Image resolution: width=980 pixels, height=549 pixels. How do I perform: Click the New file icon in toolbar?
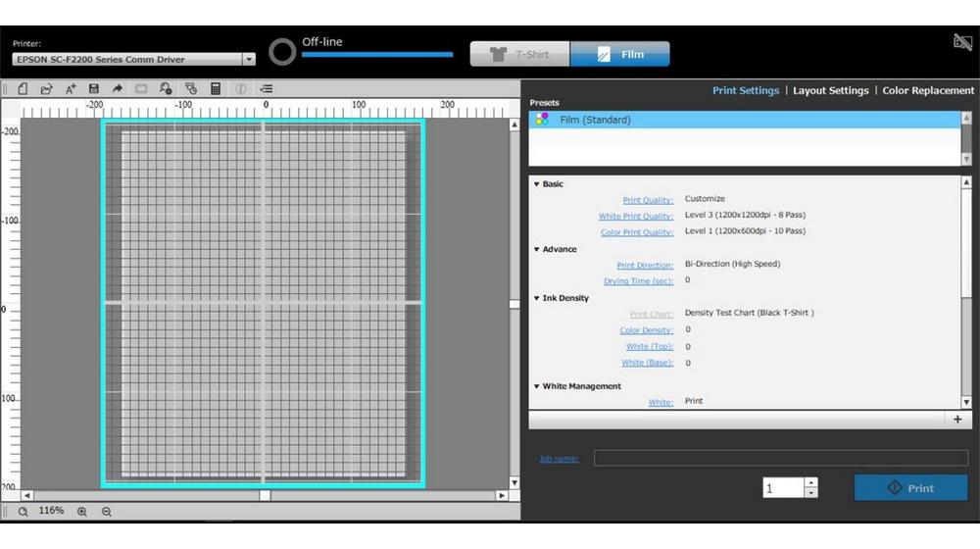(23, 89)
